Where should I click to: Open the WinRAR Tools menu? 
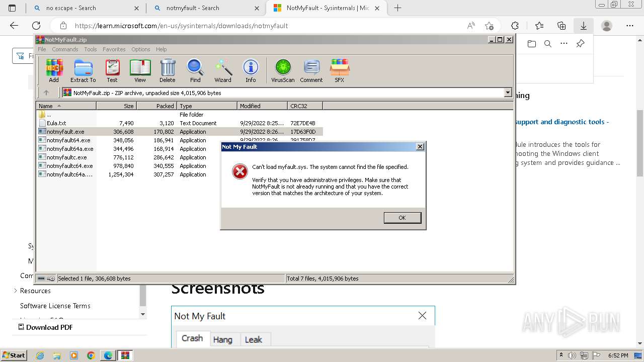pyautogui.click(x=91, y=49)
